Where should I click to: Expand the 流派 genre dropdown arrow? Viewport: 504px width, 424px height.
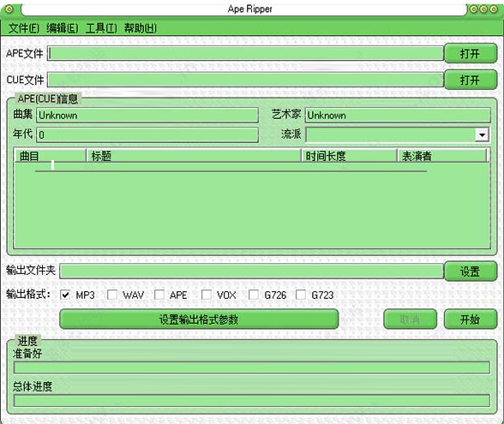tap(482, 134)
